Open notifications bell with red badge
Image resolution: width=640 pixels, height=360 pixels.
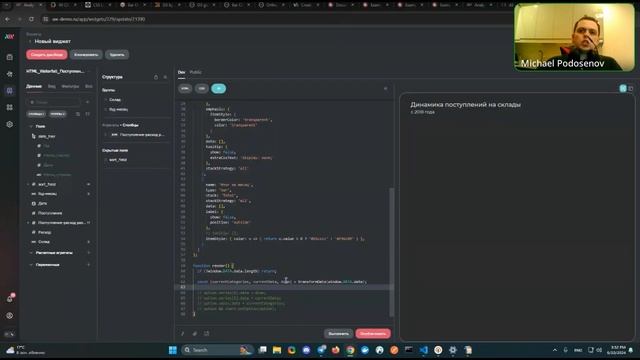10,298
